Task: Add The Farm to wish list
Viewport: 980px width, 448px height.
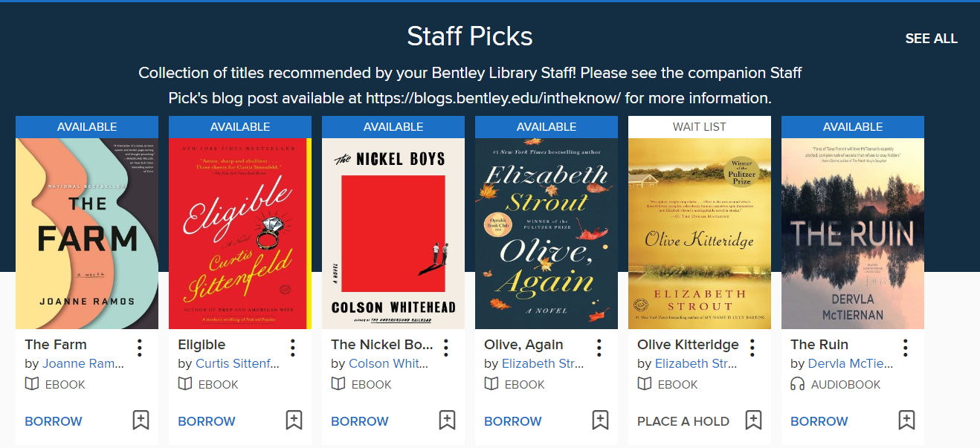Action: (x=141, y=420)
